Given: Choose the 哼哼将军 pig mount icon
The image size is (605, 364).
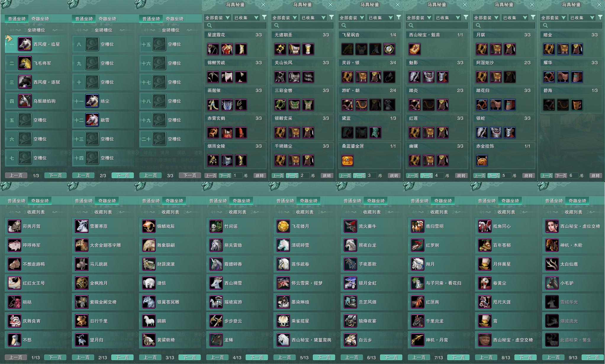Looking at the screenshot, I should pos(14,245).
